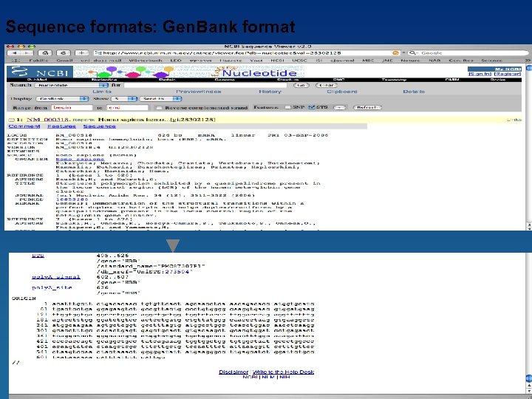The height and width of the screenshot is (399, 532).
Task: Click the small features button before Refresh
Action: (340, 107)
